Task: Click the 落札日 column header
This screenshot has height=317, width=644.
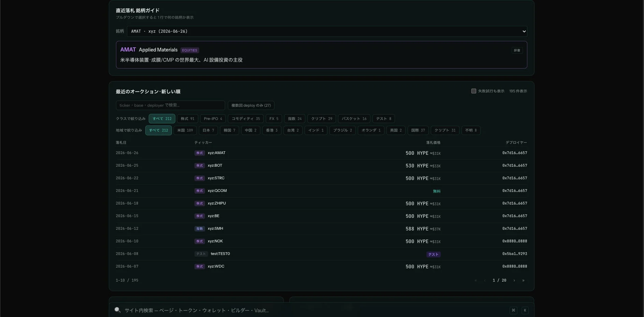Action: [121, 142]
